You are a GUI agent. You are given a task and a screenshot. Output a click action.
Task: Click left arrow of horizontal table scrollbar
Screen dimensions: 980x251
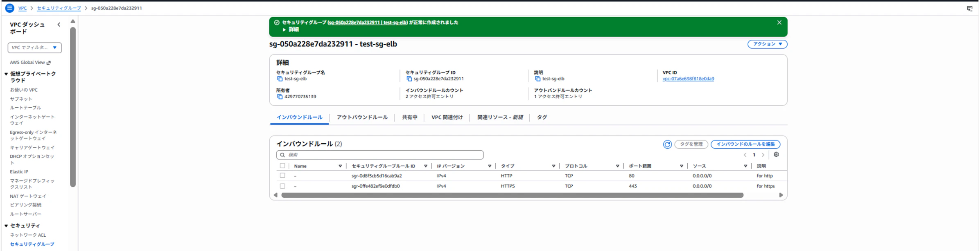275,195
